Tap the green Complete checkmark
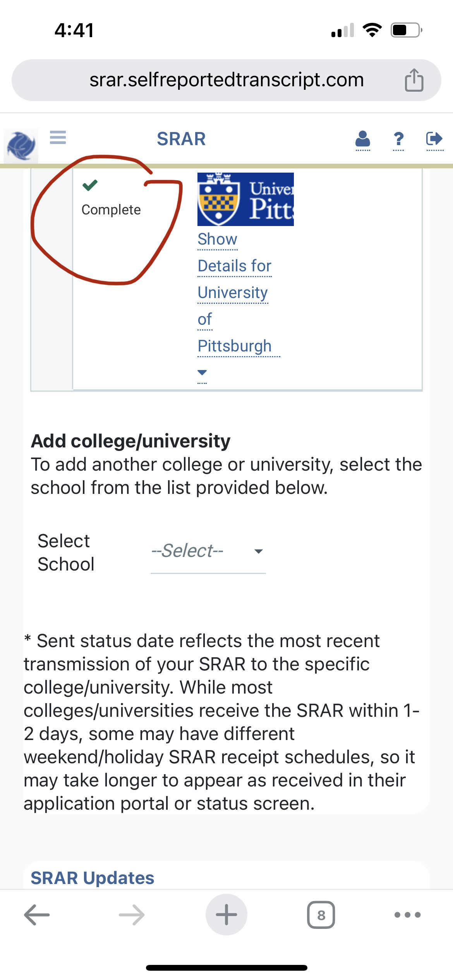Image resolution: width=453 pixels, height=980 pixels. (x=90, y=185)
